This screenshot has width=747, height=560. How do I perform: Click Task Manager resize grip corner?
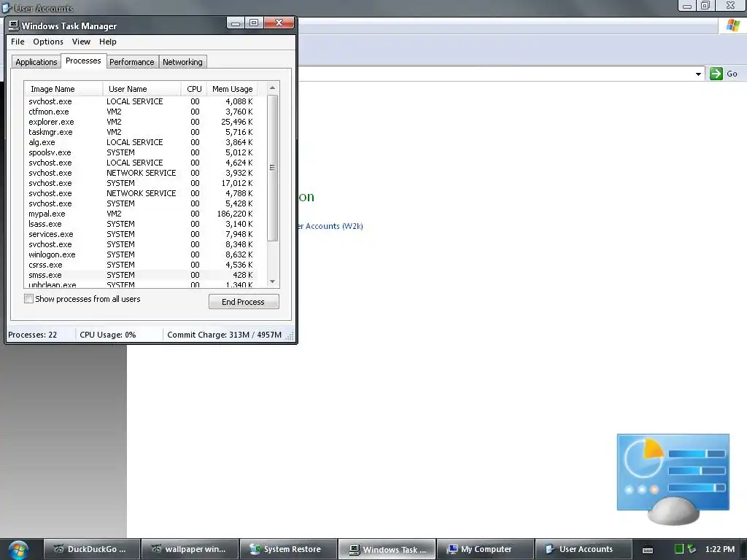(x=290, y=335)
